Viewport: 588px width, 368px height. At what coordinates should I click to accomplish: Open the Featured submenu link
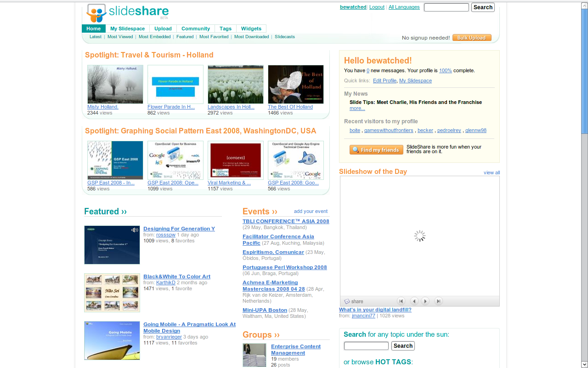coord(185,37)
